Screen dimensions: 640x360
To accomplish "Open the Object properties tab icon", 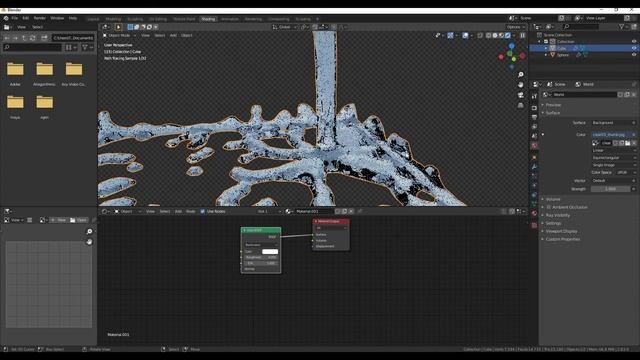I will click(x=534, y=157).
